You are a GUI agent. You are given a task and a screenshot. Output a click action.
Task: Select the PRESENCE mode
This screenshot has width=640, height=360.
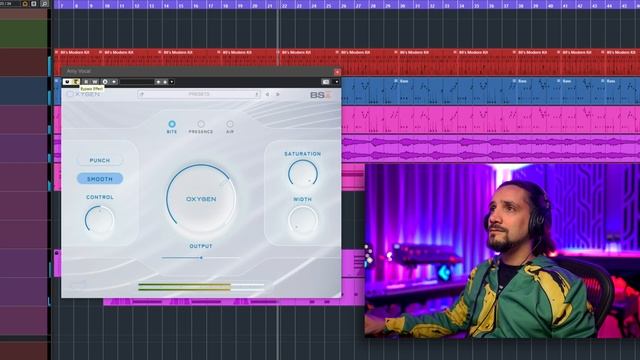[201, 124]
